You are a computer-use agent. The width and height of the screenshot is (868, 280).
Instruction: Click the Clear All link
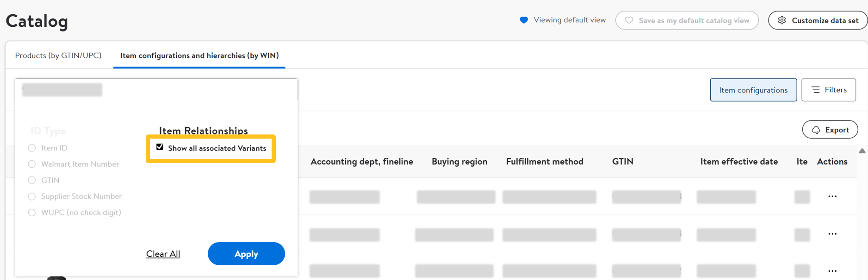[x=163, y=254]
